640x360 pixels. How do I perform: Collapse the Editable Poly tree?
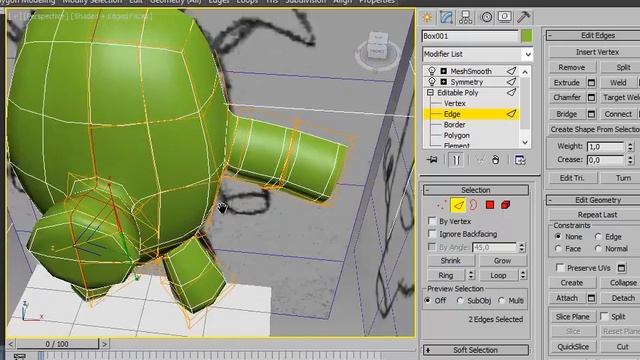click(430, 93)
